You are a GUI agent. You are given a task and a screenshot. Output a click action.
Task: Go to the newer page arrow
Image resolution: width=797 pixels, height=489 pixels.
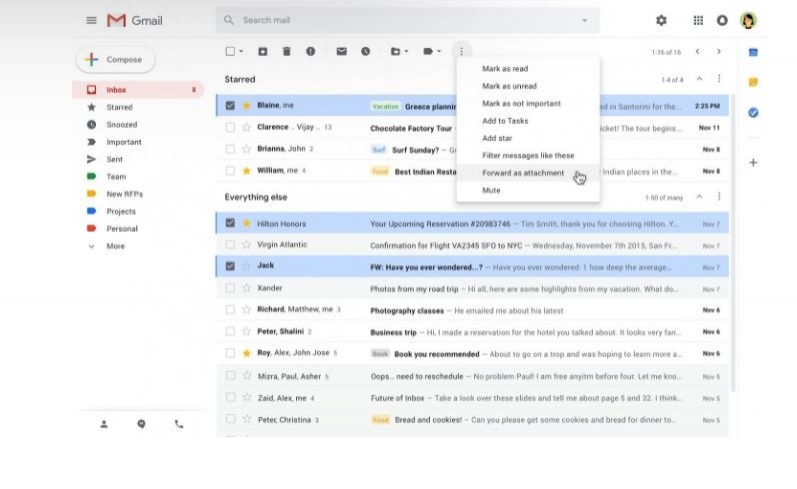pyautogui.click(x=697, y=51)
